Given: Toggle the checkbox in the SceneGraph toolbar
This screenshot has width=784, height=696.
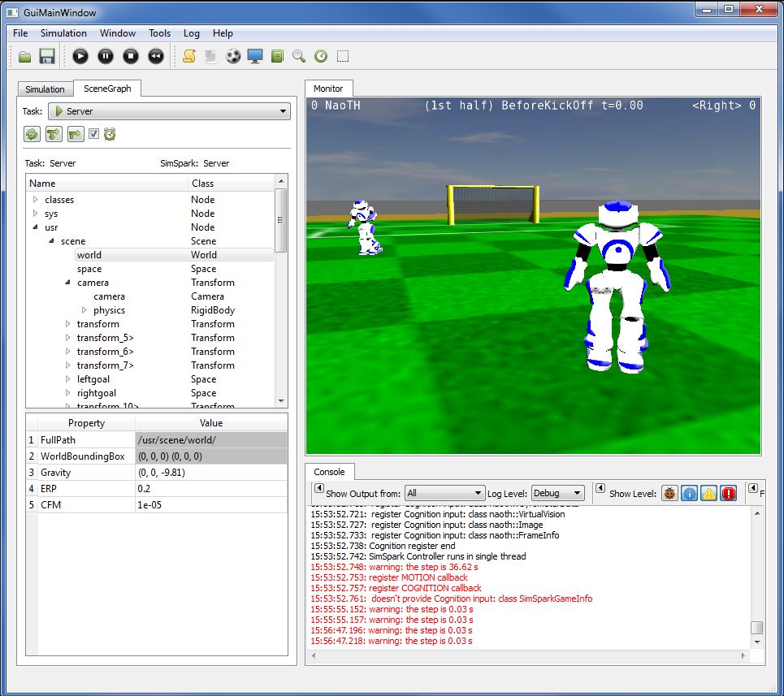Looking at the screenshot, I should point(93,133).
